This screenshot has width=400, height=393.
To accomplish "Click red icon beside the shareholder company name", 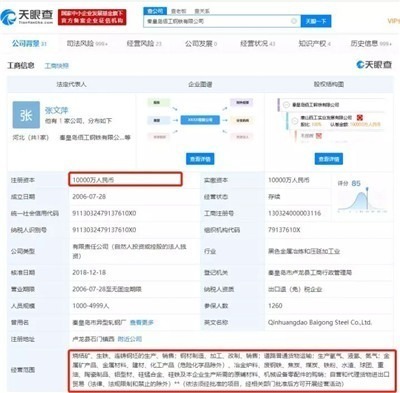I will tap(360, 118).
